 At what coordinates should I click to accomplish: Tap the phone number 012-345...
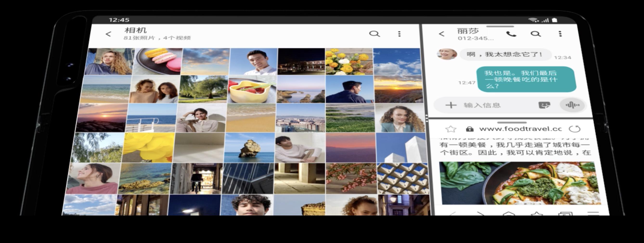(476, 38)
